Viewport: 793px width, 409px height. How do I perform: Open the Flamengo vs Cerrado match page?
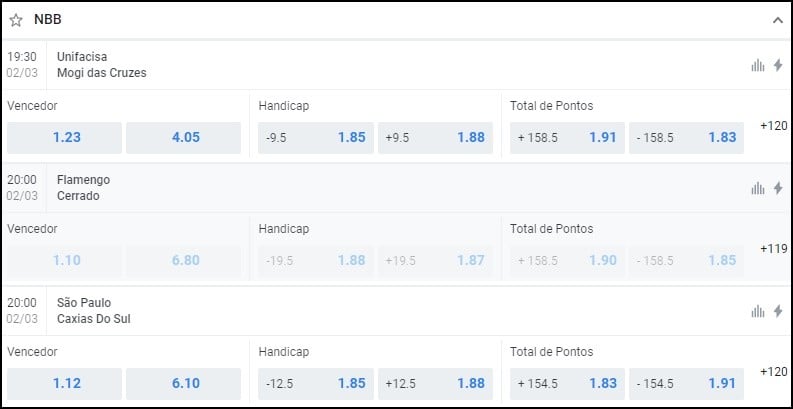[x=83, y=188]
